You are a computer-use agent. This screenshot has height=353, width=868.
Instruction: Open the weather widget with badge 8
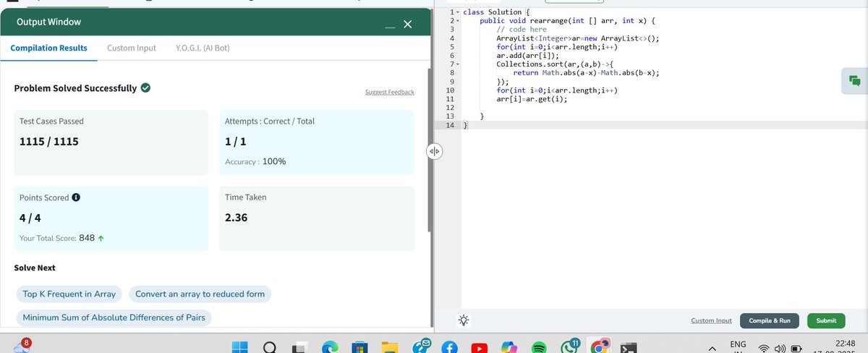(x=23, y=345)
